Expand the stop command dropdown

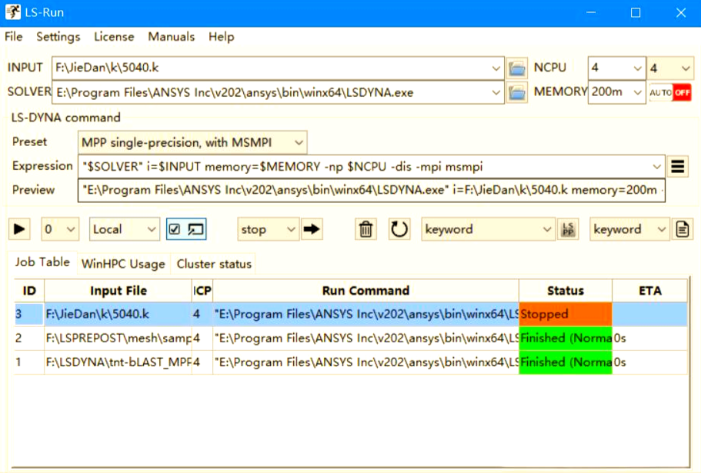click(268, 229)
